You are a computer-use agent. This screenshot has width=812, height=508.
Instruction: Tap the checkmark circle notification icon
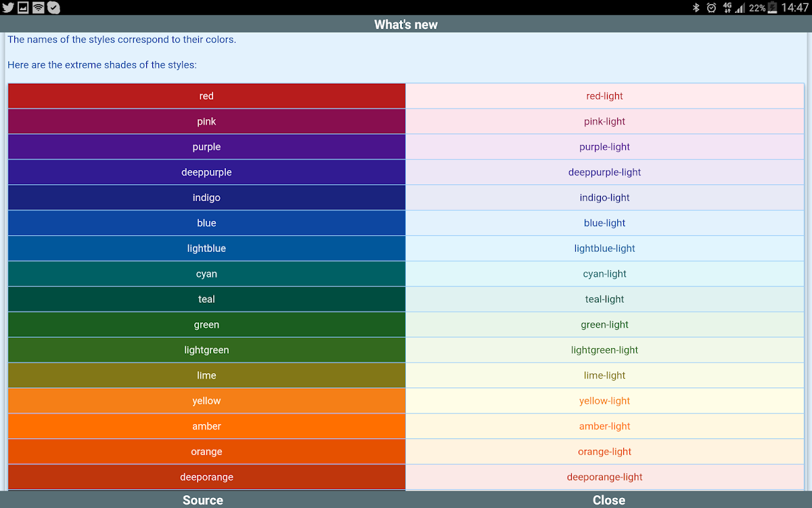[54, 7]
